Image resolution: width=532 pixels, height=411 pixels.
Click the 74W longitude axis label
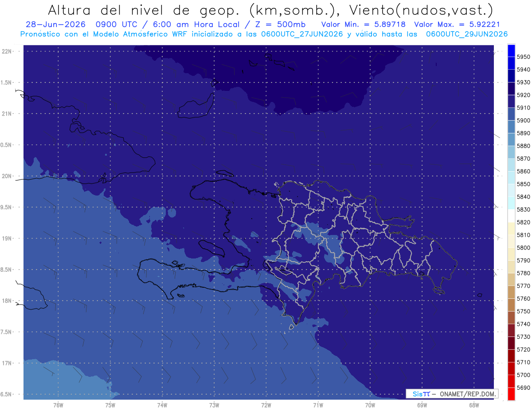pos(162,405)
